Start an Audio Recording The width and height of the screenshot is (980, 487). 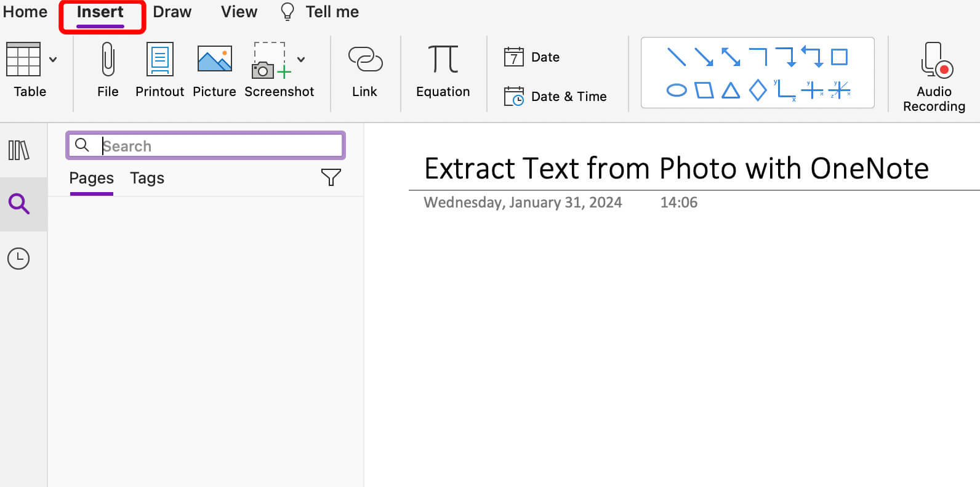pos(934,77)
